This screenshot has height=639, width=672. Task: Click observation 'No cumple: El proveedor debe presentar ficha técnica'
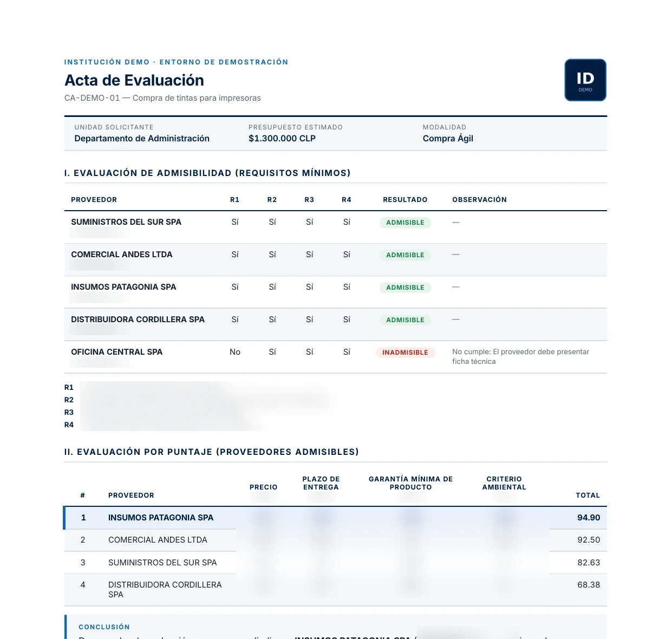tap(521, 357)
